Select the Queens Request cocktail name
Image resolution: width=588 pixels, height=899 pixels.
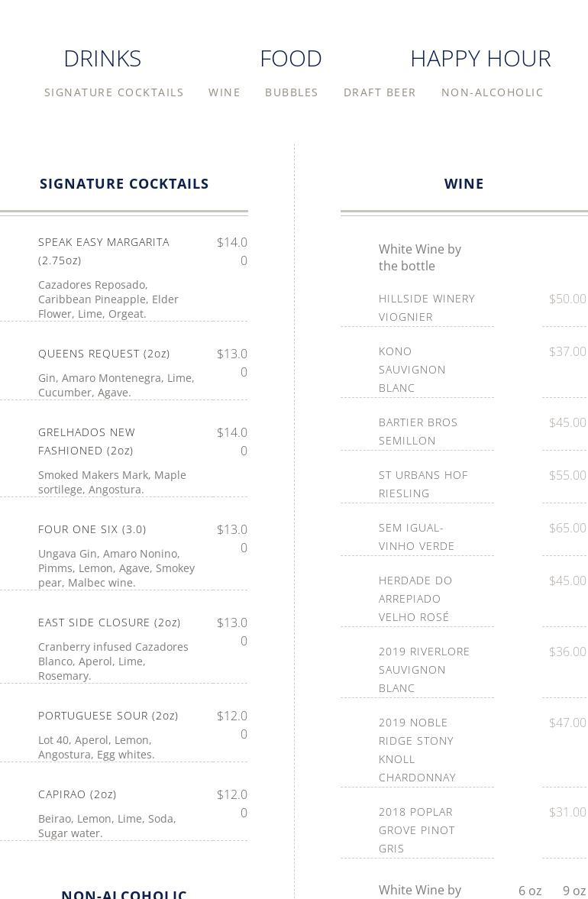coord(104,354)
